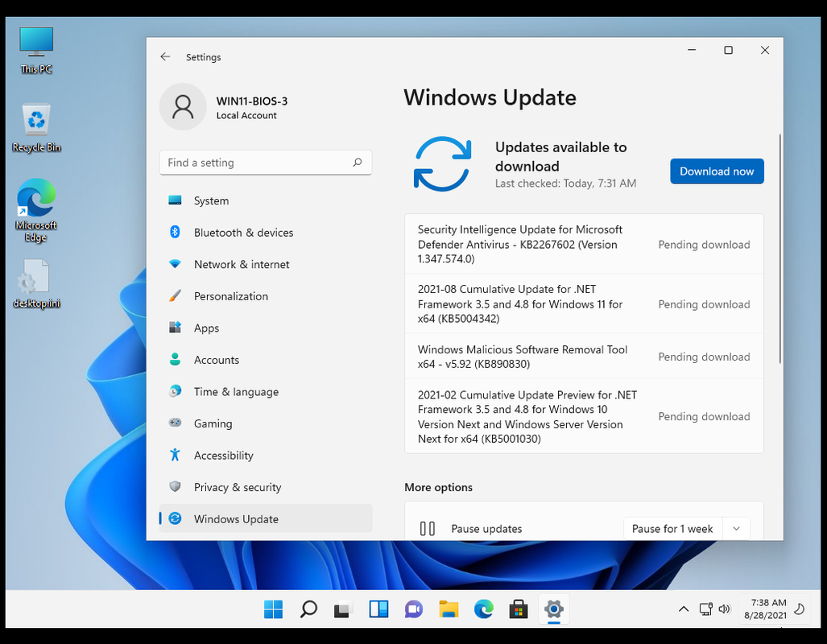Open the Personalization settings page

tap(266, 296)
